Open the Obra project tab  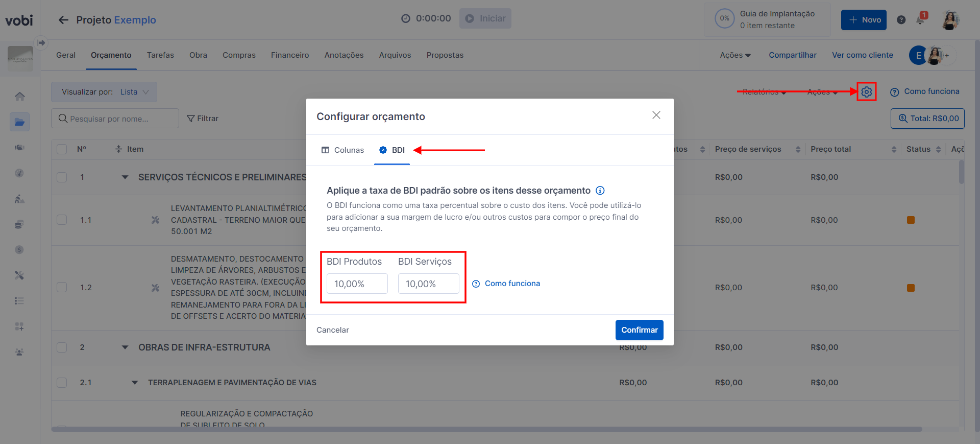point(198,55)
